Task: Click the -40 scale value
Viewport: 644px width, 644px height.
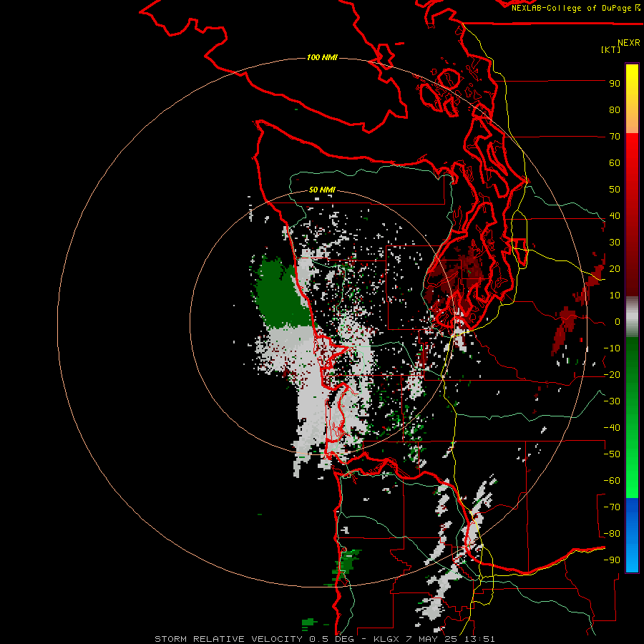Action: point(612,428)
